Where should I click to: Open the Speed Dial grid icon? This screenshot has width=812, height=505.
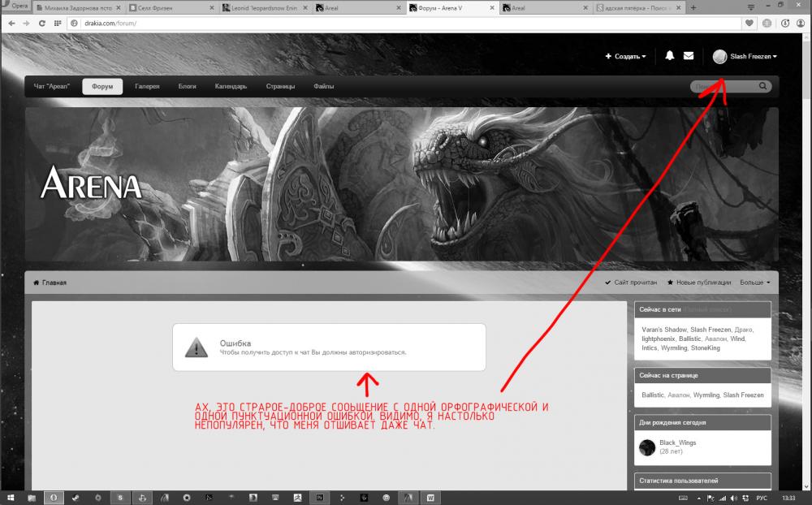point(58,24)
